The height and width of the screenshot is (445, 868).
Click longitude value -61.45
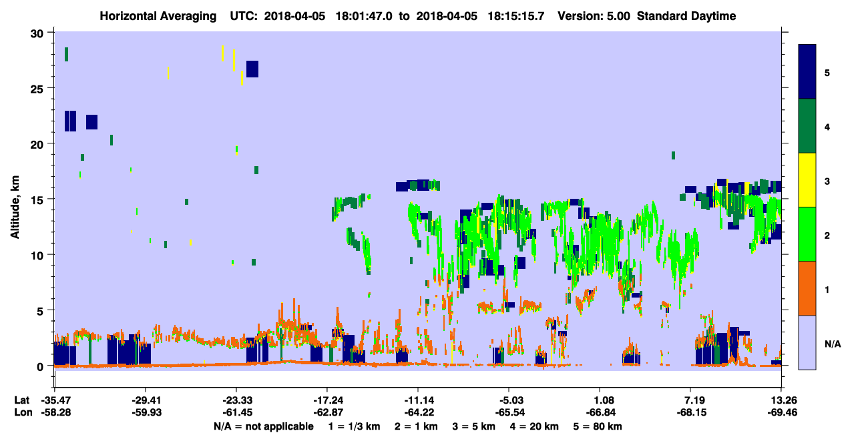[x=236, y=412]
